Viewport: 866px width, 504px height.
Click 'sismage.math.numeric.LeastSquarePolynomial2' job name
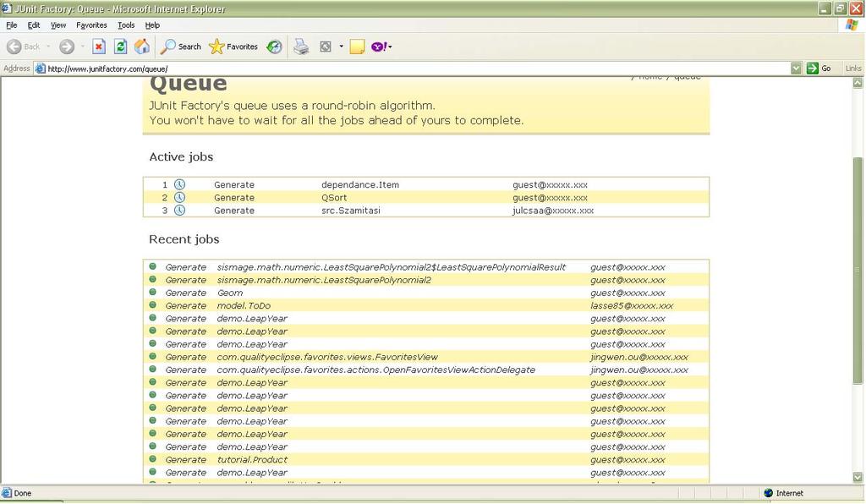[x=324, y=280]
